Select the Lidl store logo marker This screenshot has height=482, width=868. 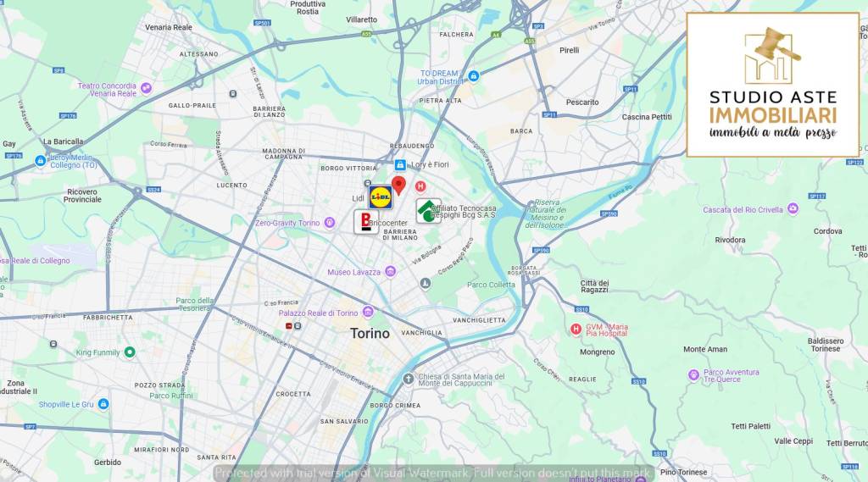[x=381, y=197]
